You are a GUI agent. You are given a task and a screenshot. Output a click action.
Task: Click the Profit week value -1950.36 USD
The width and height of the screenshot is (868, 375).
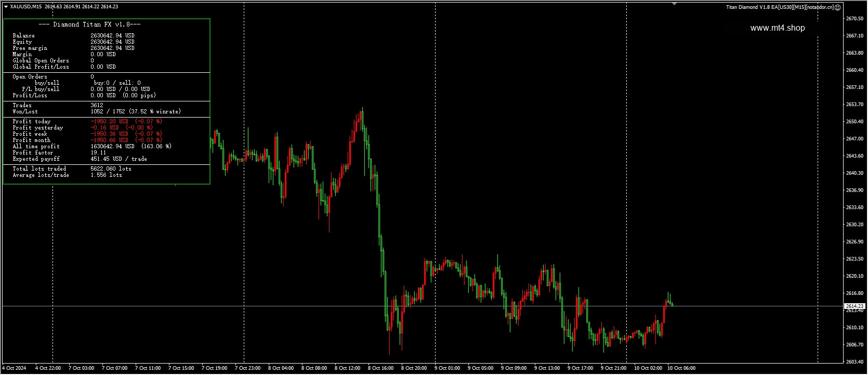click(x=126, y=134)
